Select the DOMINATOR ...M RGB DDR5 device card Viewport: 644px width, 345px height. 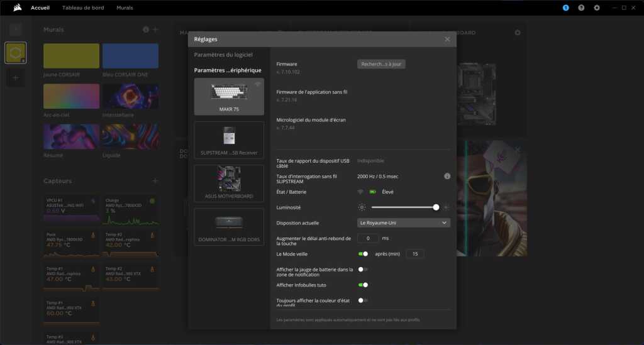(229, 227)
